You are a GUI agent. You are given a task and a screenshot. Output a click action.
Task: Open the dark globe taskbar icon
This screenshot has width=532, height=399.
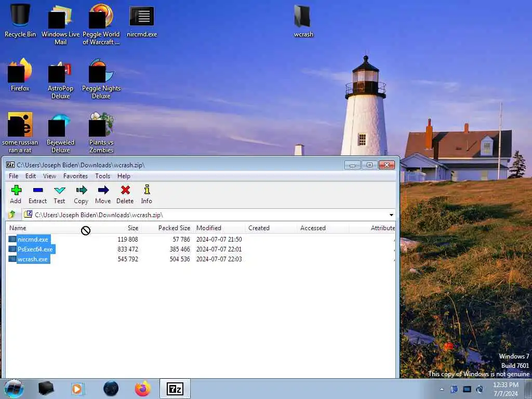[x=111, y=389]
